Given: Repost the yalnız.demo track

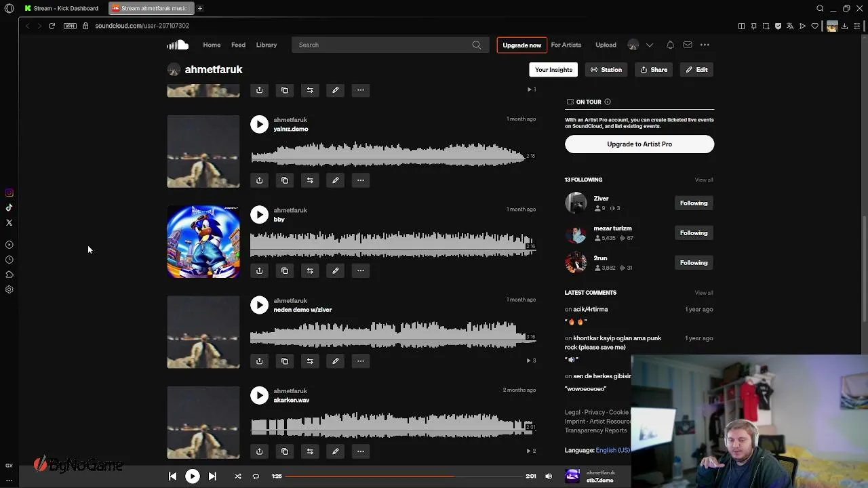Looking at the screenshot, I should (310, 180).
